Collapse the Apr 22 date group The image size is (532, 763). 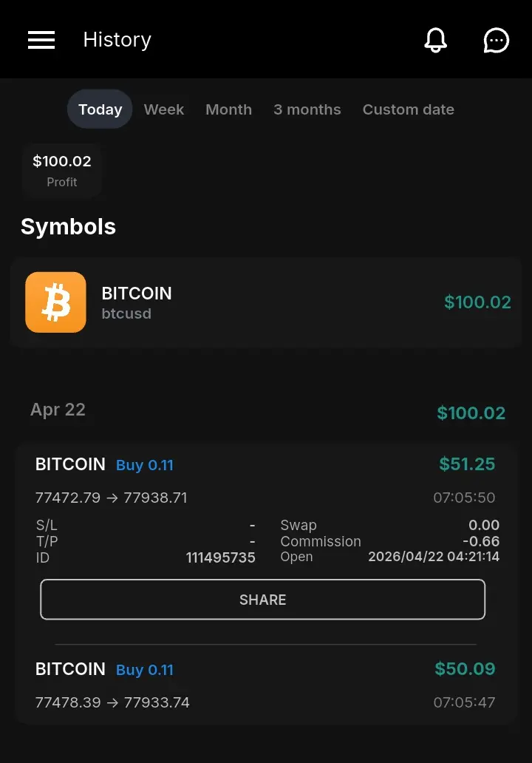click(267, 411)
